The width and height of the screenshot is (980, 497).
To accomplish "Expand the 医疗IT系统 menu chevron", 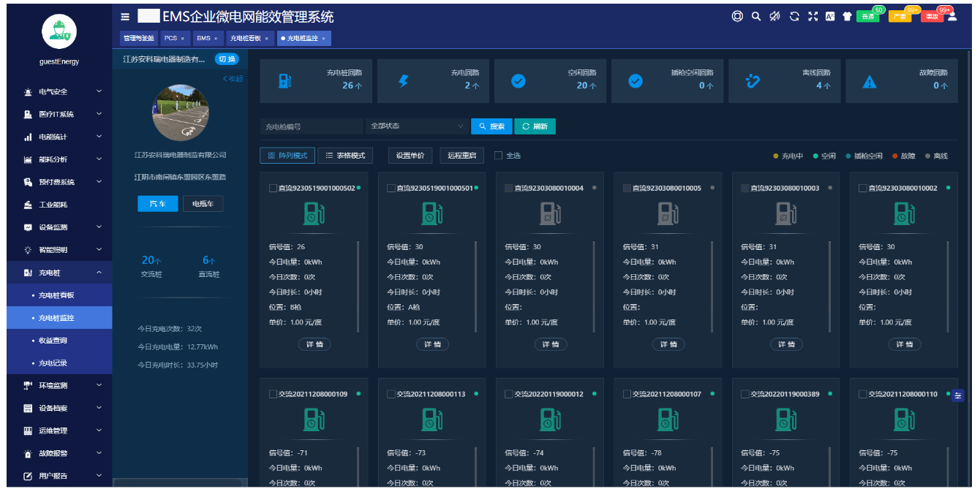I will pos(99,114).
